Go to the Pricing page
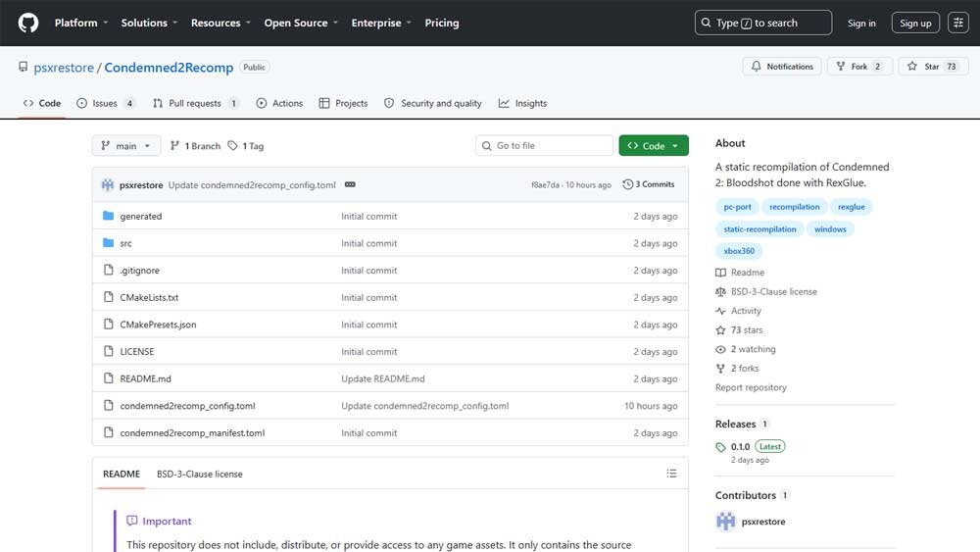 click(x=442, y=24)
